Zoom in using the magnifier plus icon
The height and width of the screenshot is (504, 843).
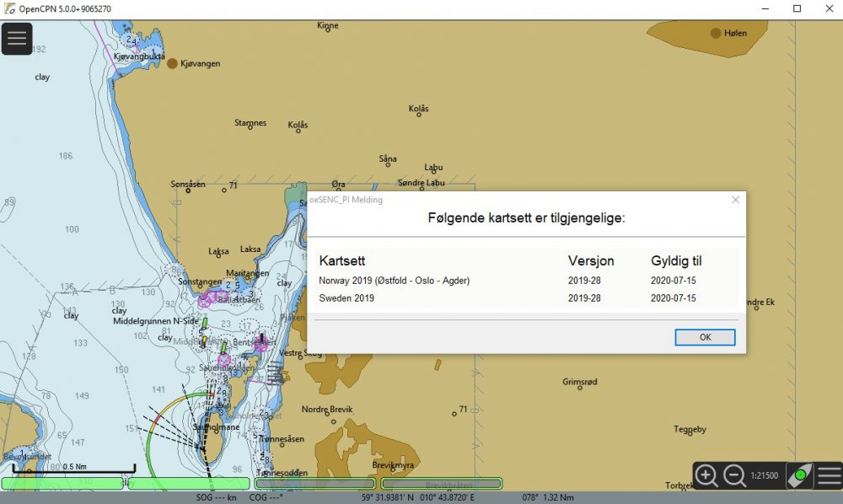706,475
